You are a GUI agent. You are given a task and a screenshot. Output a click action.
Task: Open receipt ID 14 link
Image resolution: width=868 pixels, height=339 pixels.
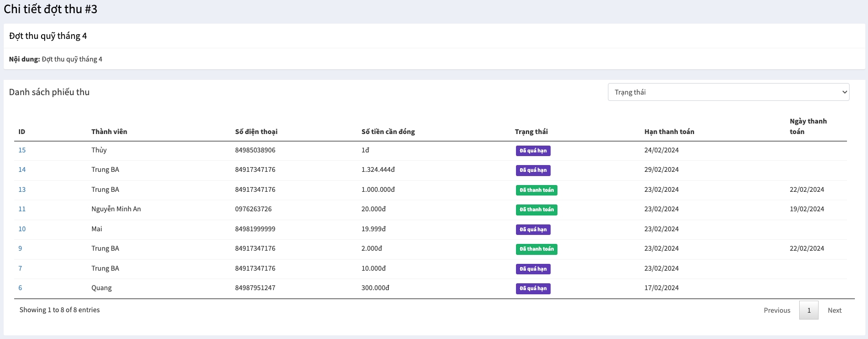coord(22,170)
